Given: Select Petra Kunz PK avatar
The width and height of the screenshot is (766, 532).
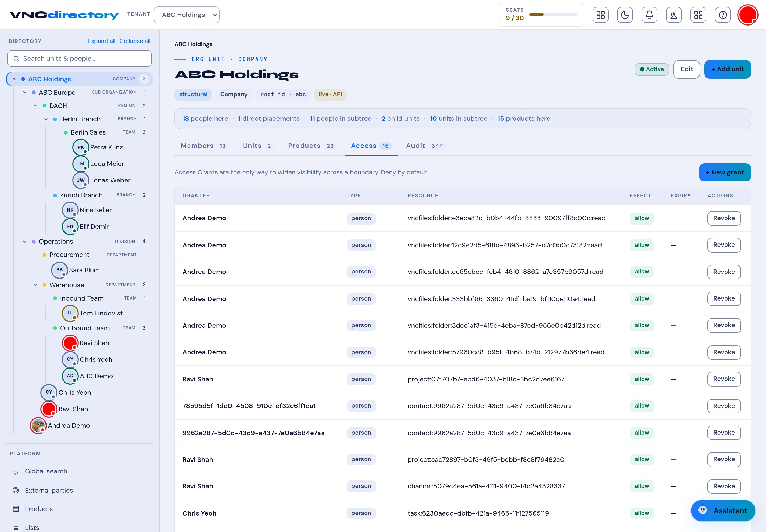Looking at the screenshot, I should pos(81,147).
